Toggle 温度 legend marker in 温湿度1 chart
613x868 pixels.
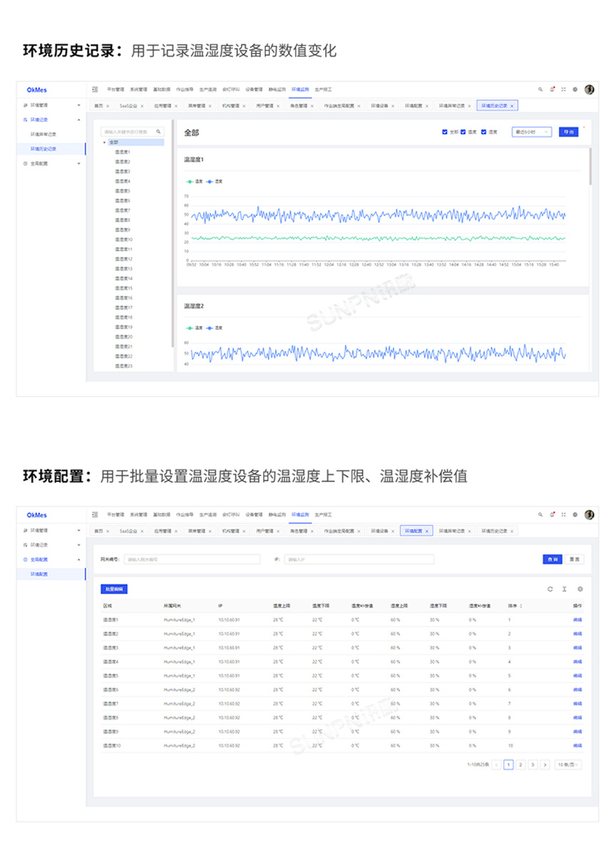pos(189,182)
